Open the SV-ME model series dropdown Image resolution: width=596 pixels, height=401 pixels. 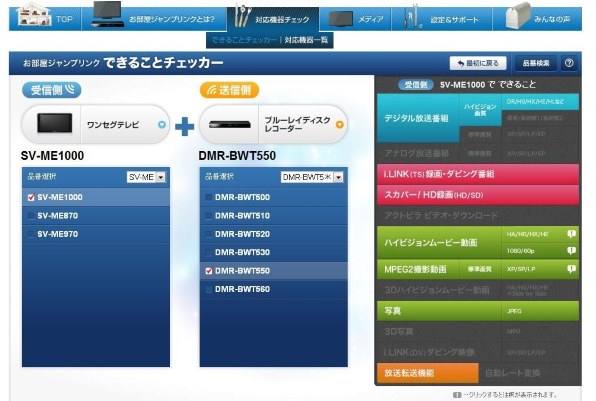click(x=146, y=177)
